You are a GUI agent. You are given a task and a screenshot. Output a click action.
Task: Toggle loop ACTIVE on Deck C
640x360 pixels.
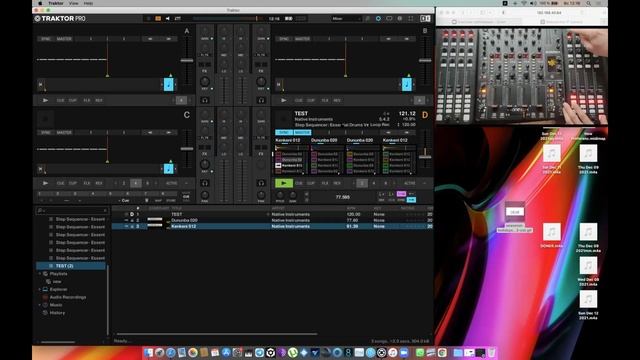click(171, 183)
